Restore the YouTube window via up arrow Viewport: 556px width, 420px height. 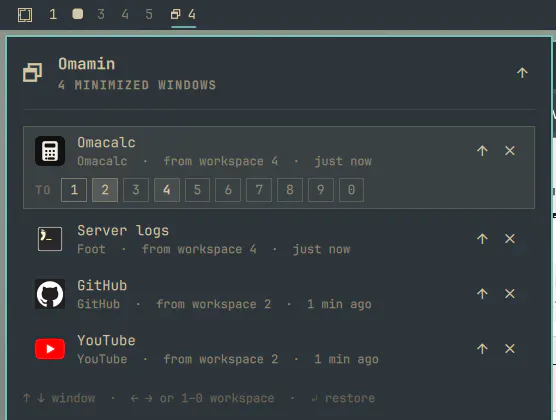coord(482,349)
